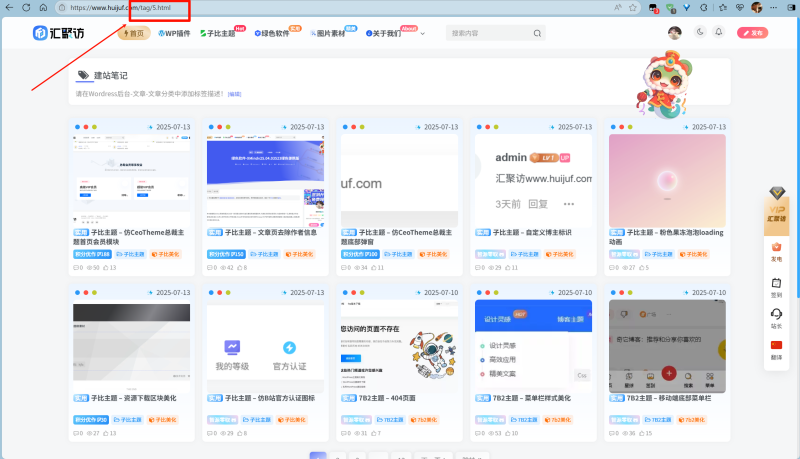Open the 站长 support headset icon
Screen dimensions: 800x459
776,316
